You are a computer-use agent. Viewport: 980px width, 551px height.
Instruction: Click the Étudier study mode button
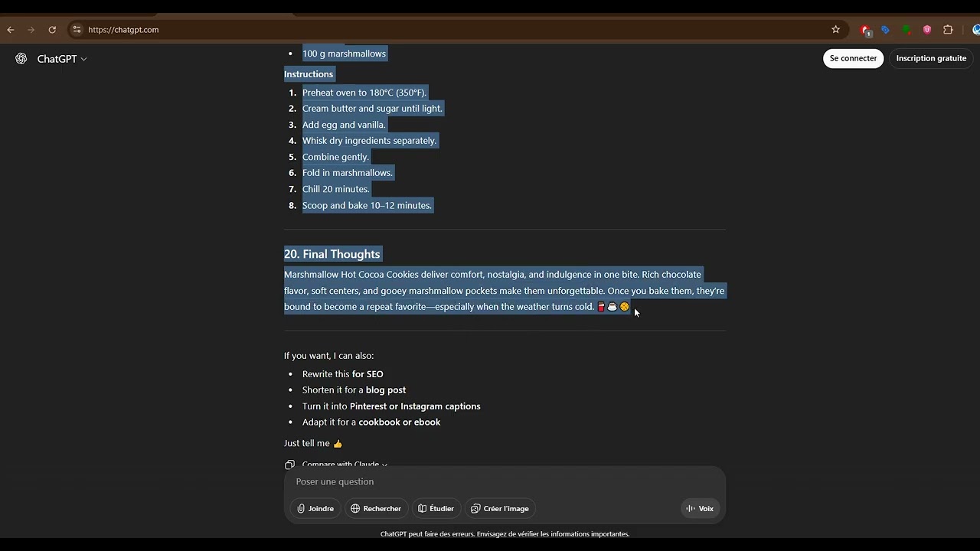point(436,508)
